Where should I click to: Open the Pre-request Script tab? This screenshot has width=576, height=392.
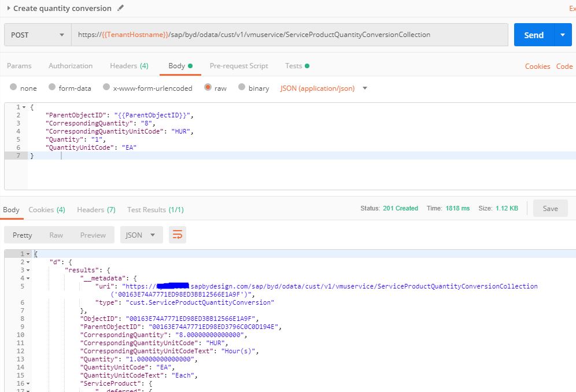click(239, 66)
